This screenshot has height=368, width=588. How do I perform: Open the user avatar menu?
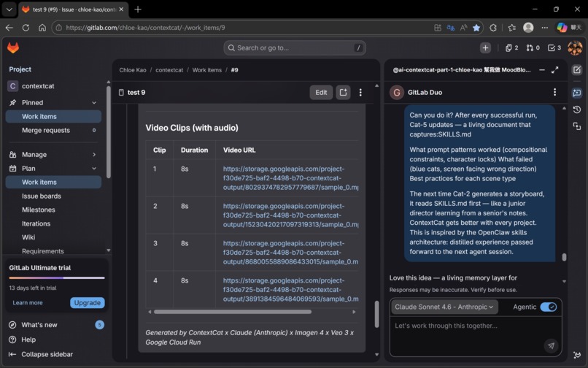pyautogui.click(x=575, y=47)
